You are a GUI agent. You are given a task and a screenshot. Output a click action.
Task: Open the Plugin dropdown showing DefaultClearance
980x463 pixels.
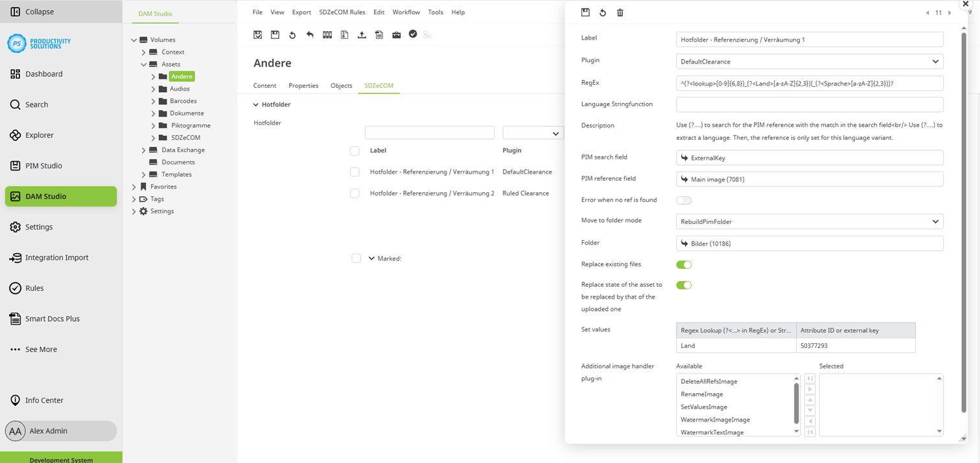(x=809, y=62)
